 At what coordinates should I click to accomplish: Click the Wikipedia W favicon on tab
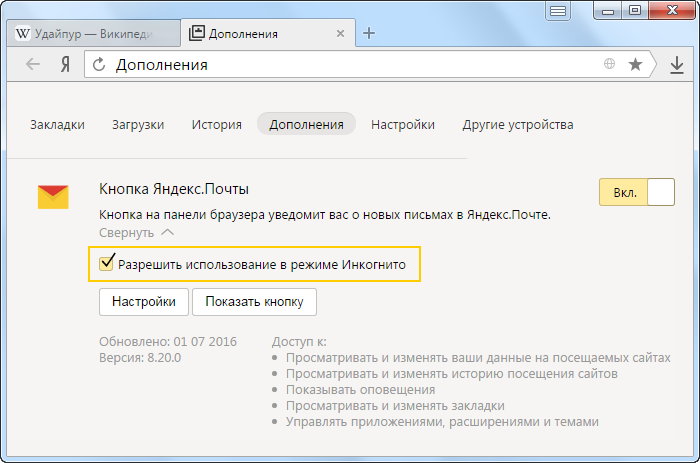pos(22,33)
